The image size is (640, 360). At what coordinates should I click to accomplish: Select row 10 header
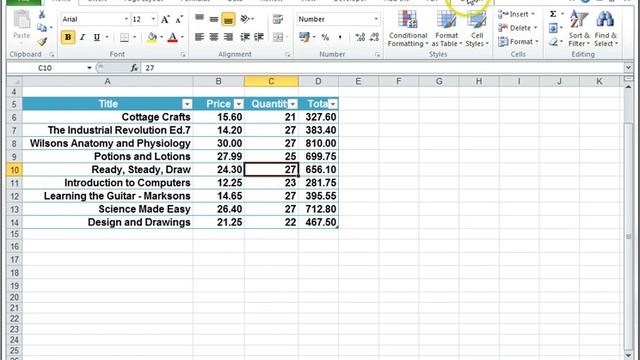14,170
